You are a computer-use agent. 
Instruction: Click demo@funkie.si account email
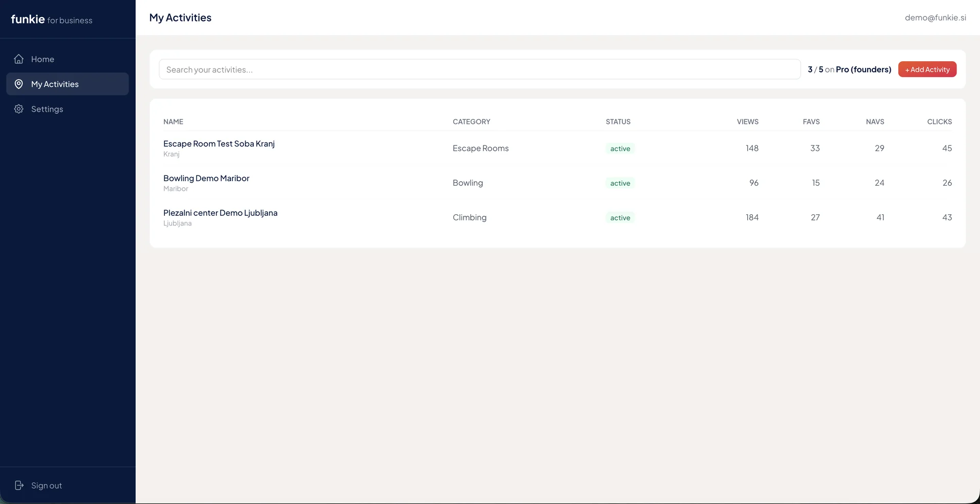click(935, 17)
